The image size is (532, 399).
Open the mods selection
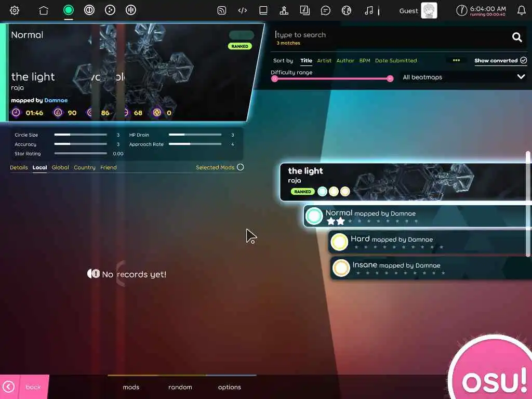click(131, 387)
